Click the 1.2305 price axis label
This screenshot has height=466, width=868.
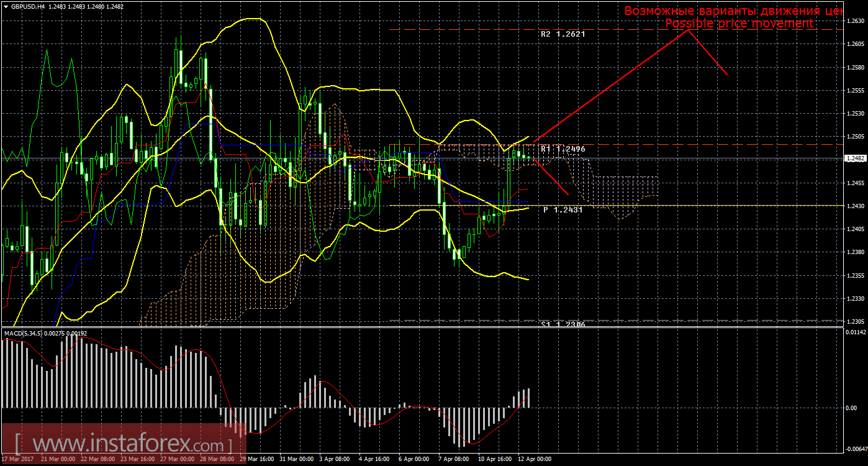pyautogui.click(x=854, y=322)
